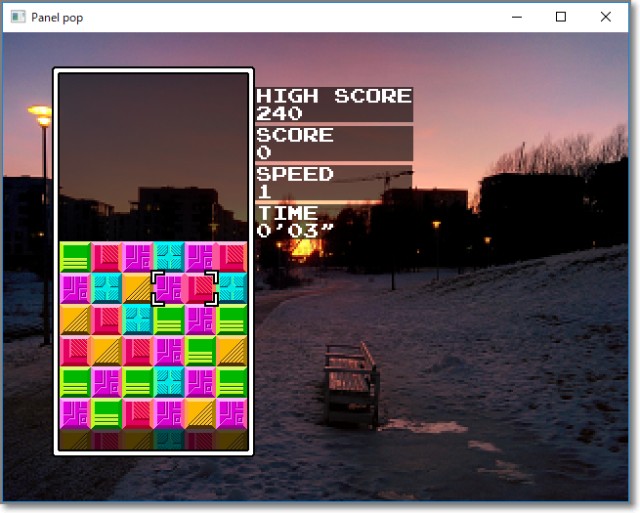
Task: Click the HIGH SCORE panel
Action: tap(333, 104)
